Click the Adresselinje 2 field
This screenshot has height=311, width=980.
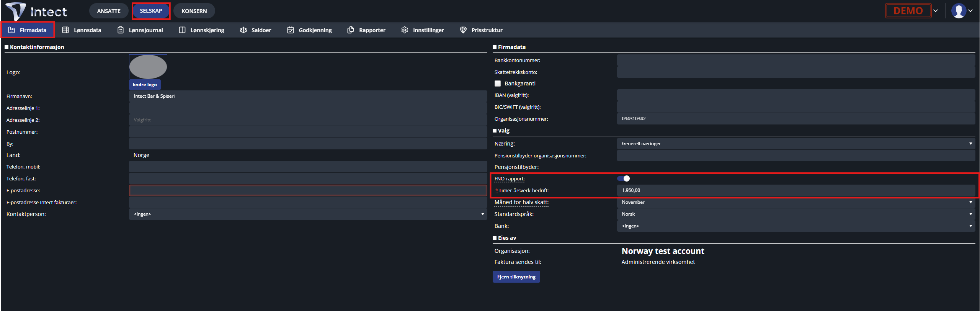[x=308, y=120]
